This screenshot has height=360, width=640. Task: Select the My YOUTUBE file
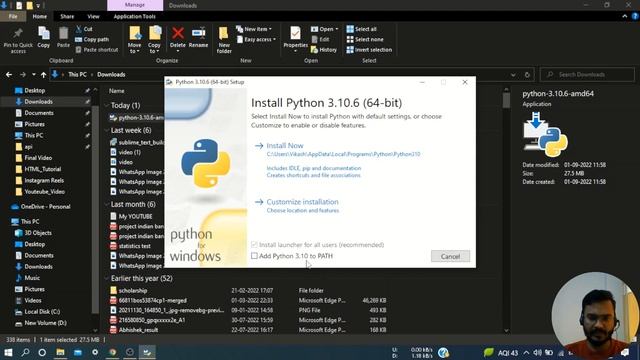coord(135,216)
